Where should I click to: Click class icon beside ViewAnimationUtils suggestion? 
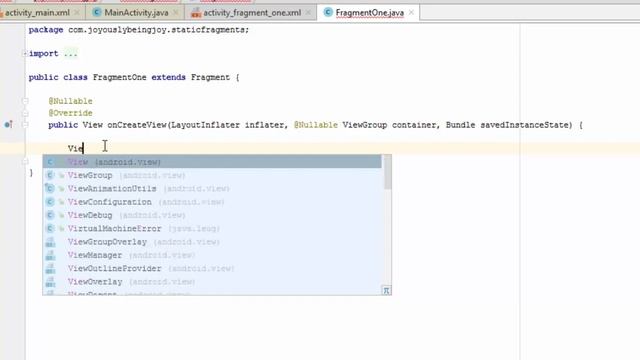point(50,189)
